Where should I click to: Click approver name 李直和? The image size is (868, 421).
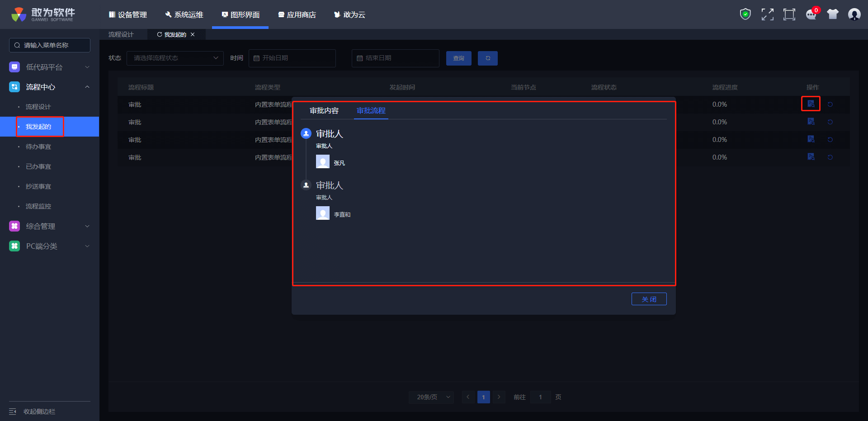(342, 215)
